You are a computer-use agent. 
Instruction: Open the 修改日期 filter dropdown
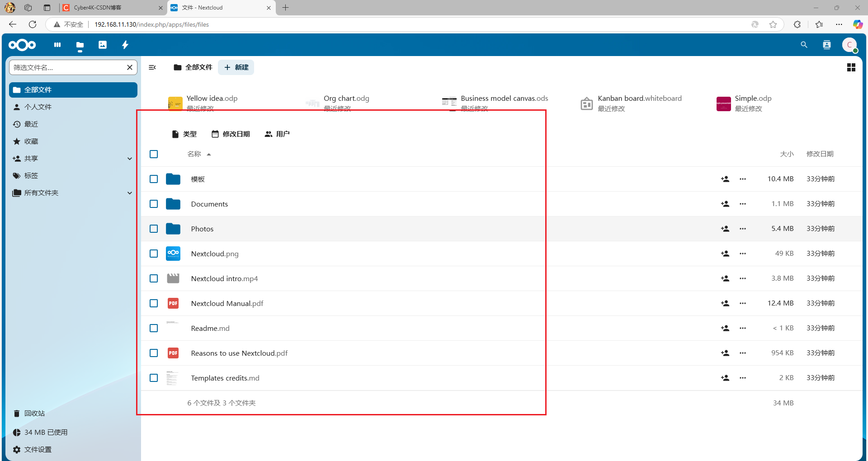(231, 134)
